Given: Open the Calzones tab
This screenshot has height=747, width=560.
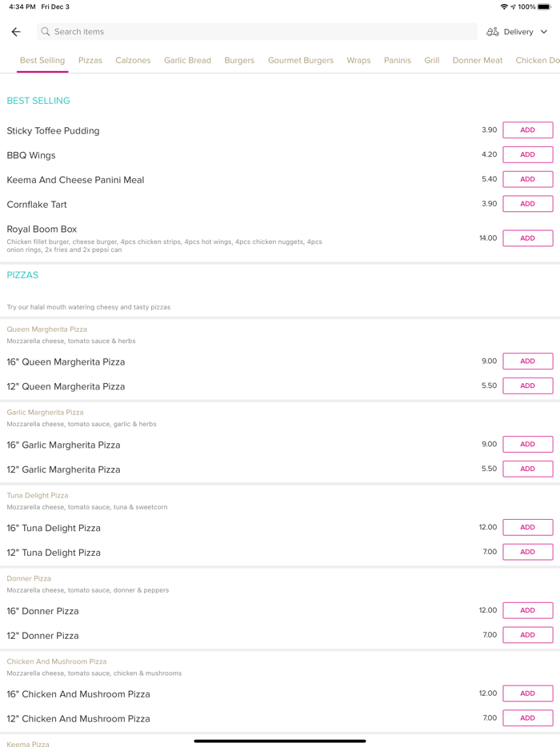Looking at the screenshot, I should tap(133, 61).
